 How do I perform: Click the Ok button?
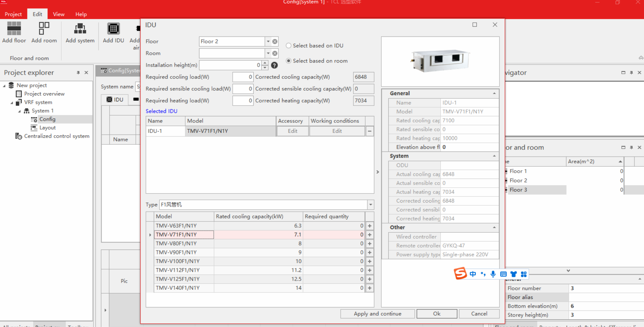point(437,314)
